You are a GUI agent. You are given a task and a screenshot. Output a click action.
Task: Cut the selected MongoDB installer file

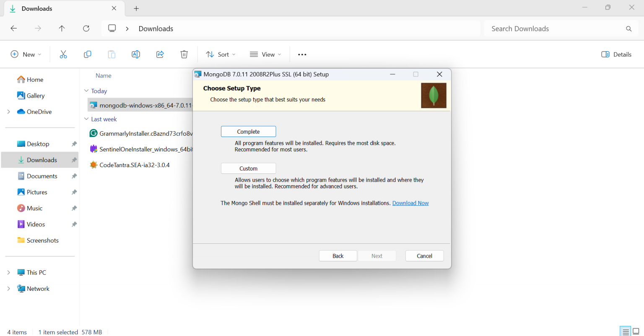click(63, 54)
